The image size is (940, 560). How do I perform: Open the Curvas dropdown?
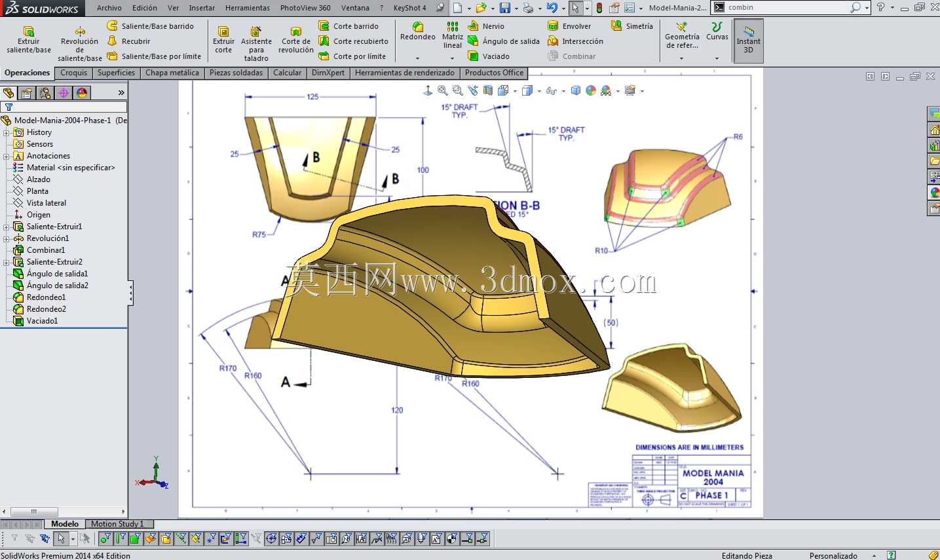click(x=717, y=58)
